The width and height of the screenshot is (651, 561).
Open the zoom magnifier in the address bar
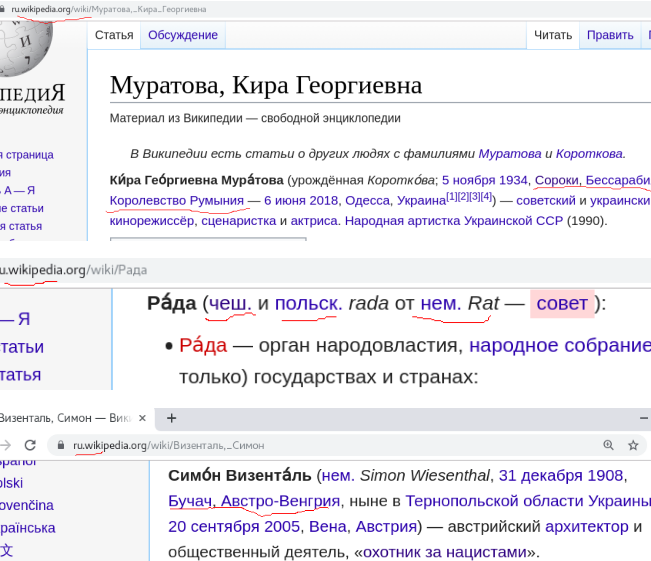point(608,445)
